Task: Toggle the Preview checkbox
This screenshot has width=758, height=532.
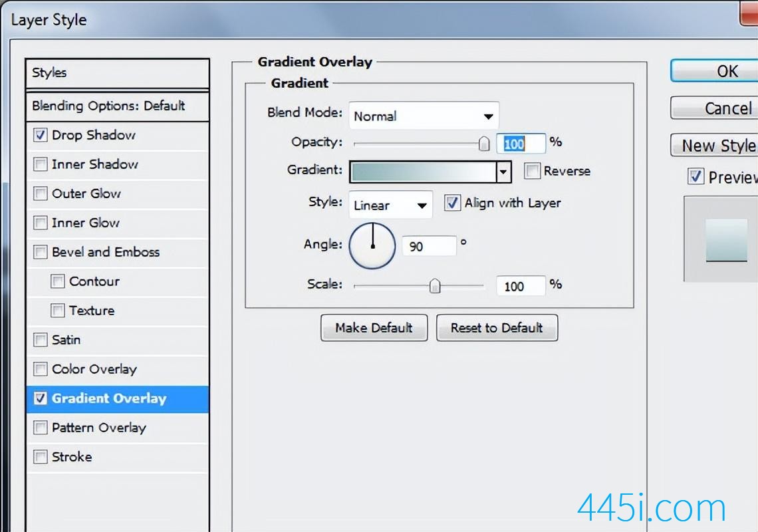Action: (695, 176)
